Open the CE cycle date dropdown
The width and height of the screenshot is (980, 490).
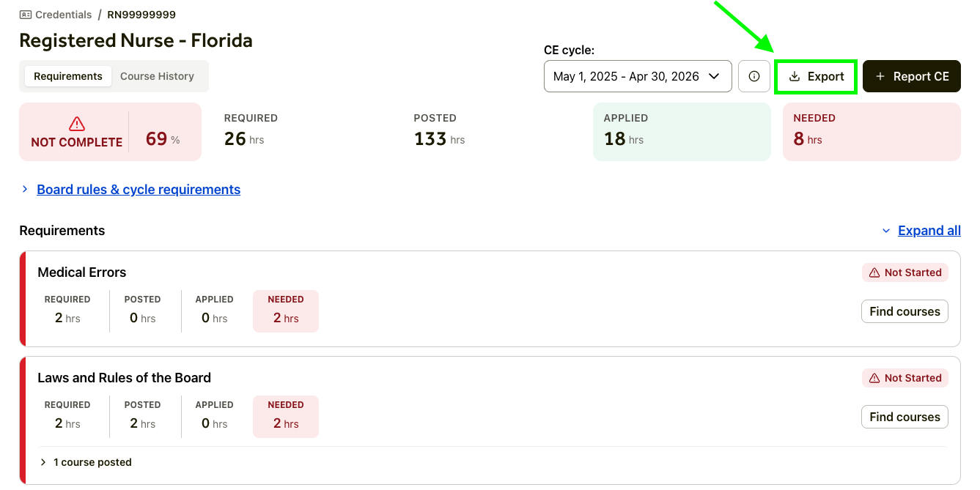click(637, 76)
